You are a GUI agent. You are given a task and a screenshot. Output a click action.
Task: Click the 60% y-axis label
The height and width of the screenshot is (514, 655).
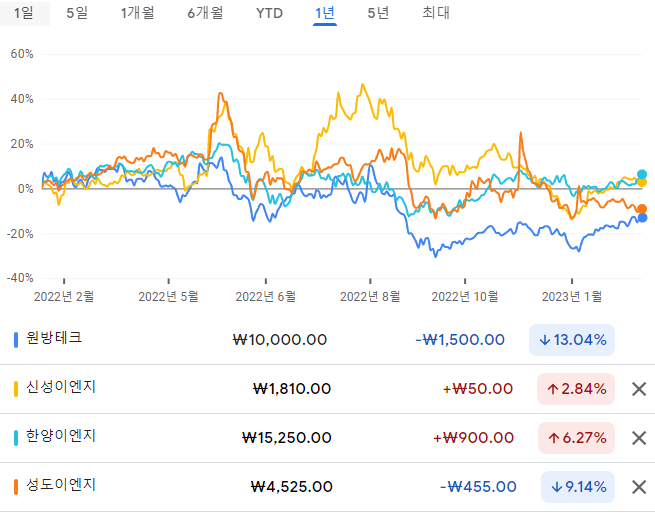(22, 54)
